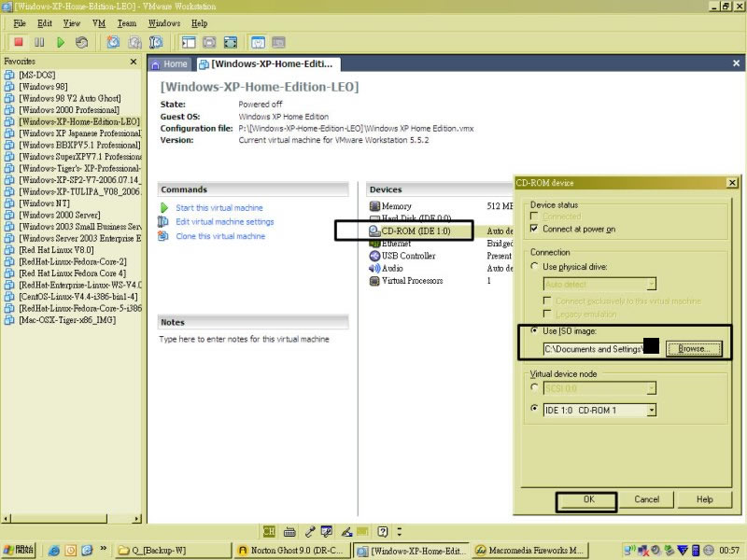Open the View menu
The height and width of the screenshot is (560, 747).
point(72,23)
